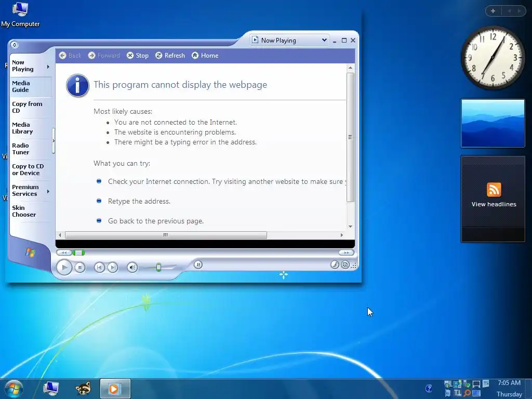The image size is (532, 399).
Task: Stop loading the Media Guide page
Action: [138, 55]
